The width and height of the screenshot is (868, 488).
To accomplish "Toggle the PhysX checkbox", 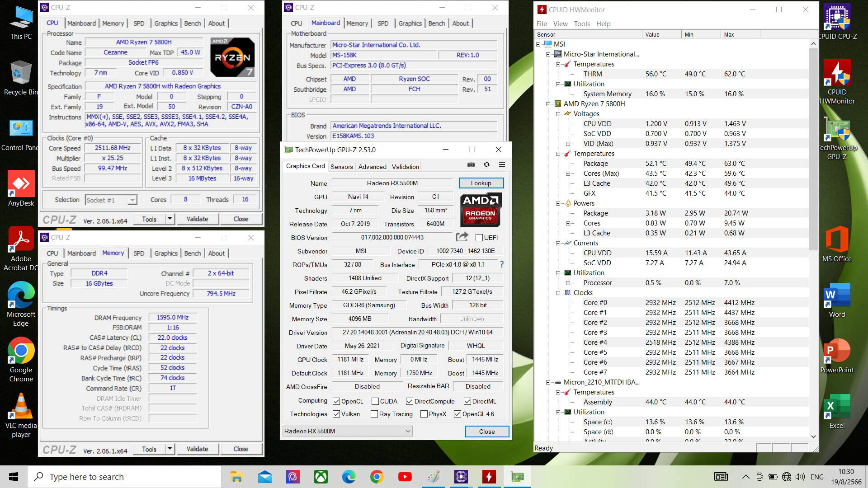I will click(424, 414).
